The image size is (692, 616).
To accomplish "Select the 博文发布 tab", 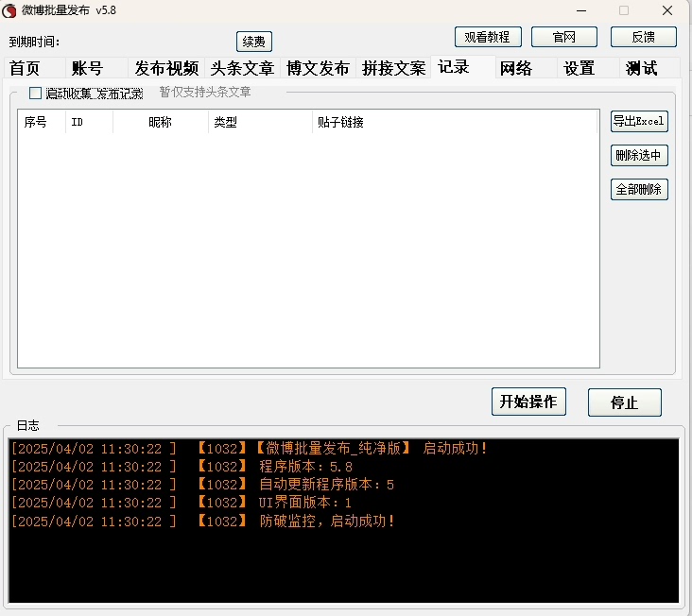I will 318,68.
